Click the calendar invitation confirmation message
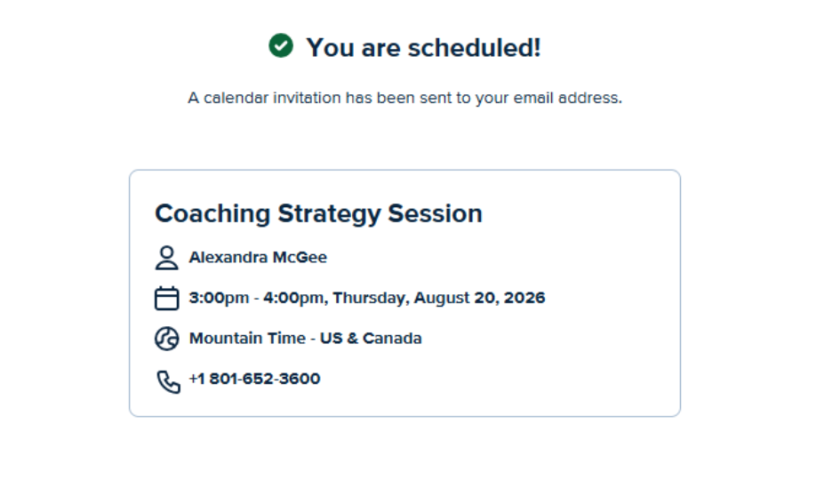 tap(404, 98)
